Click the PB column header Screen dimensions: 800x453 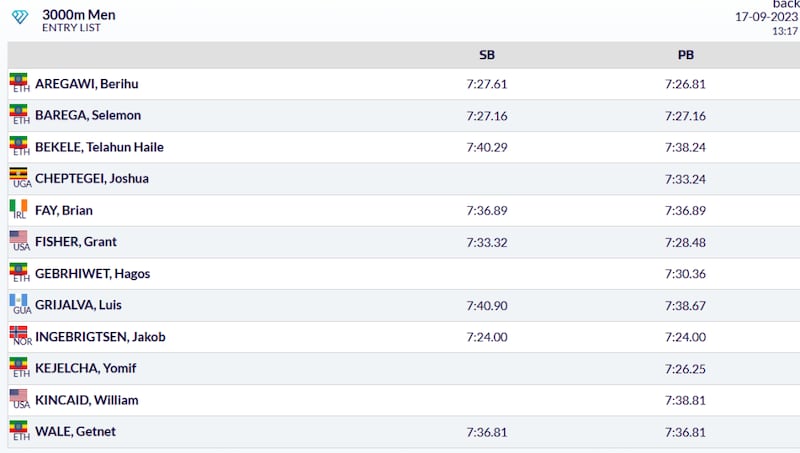[x=685, y=55]
